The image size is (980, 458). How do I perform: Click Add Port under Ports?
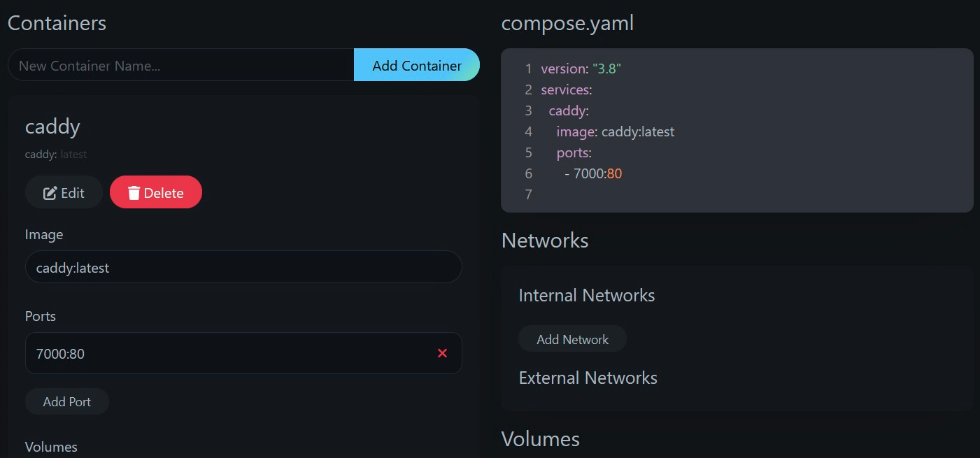(67, 401)
